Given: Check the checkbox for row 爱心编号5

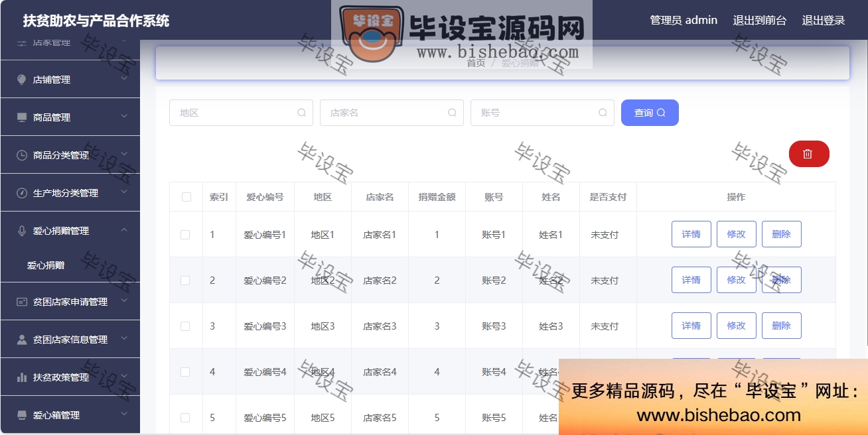Looking at the screenshot, I should (x=185, y=418).
